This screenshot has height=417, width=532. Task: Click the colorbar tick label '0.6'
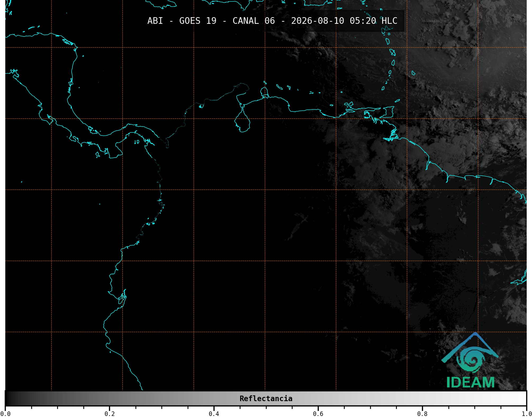click(x=318, y=414)
